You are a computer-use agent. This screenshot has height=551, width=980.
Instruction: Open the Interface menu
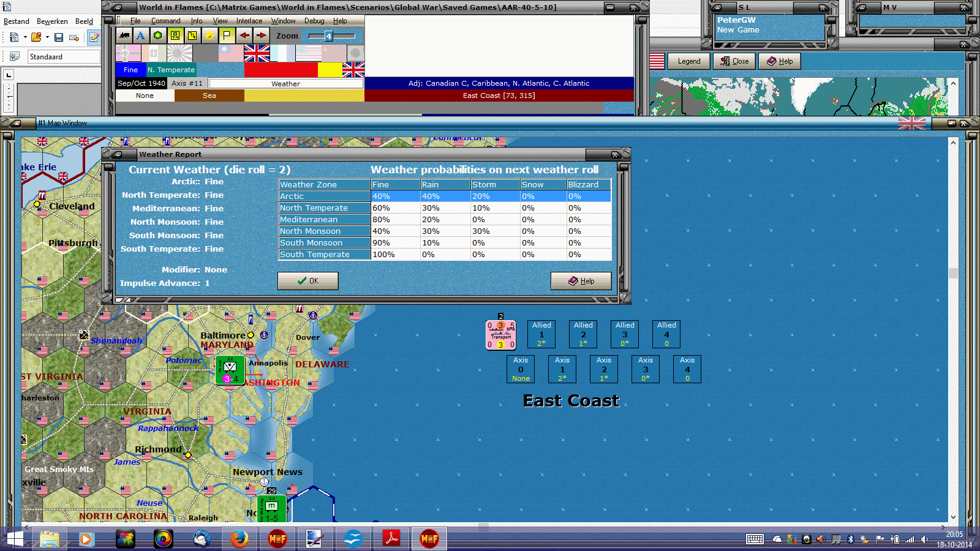pyautogui.click(x=249, y=21)
